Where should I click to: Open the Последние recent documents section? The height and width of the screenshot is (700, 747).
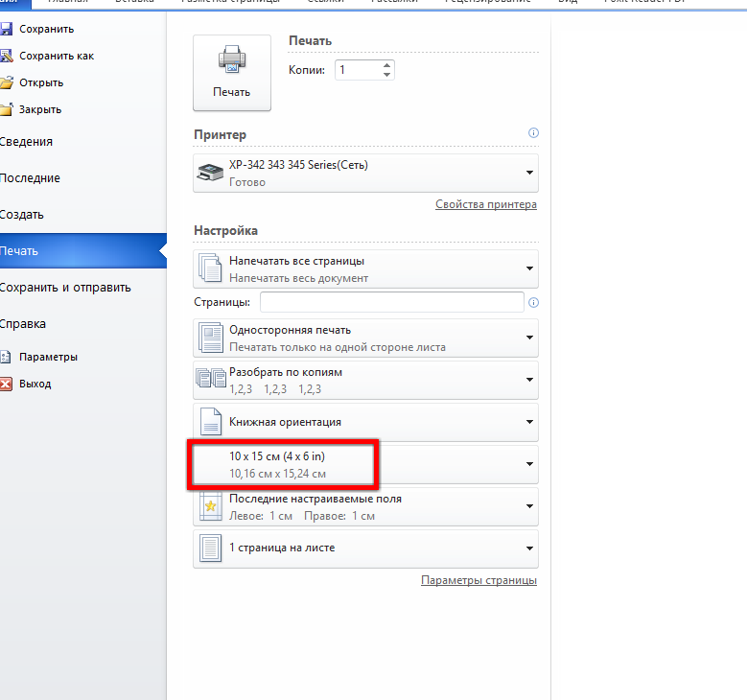click(30, 178)
